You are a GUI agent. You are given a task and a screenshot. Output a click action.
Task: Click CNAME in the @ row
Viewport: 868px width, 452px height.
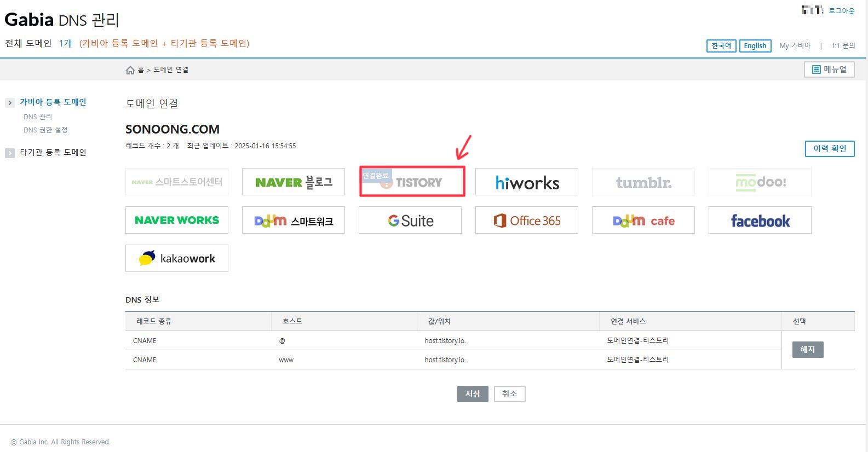(145, 341)
